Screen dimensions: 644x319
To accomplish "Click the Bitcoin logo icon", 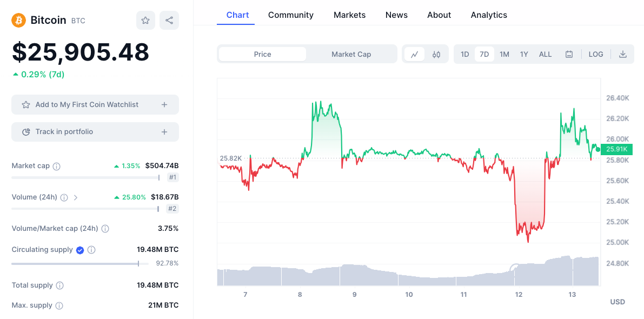I will tap(18, 20).
